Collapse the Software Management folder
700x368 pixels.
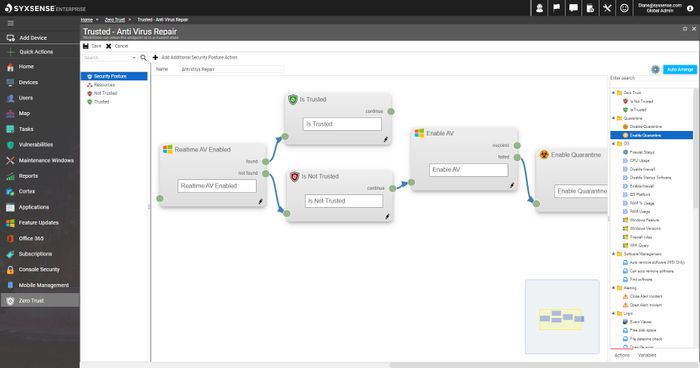(613, 254)
